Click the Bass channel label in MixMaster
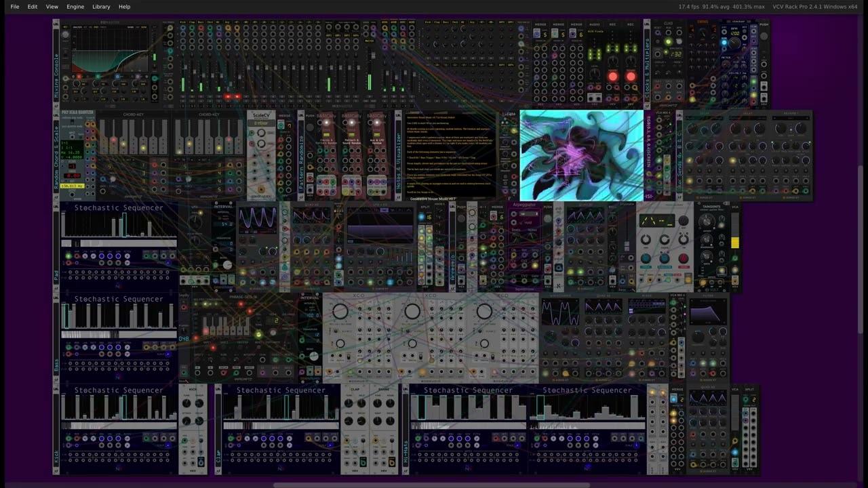 click(201, 22)
